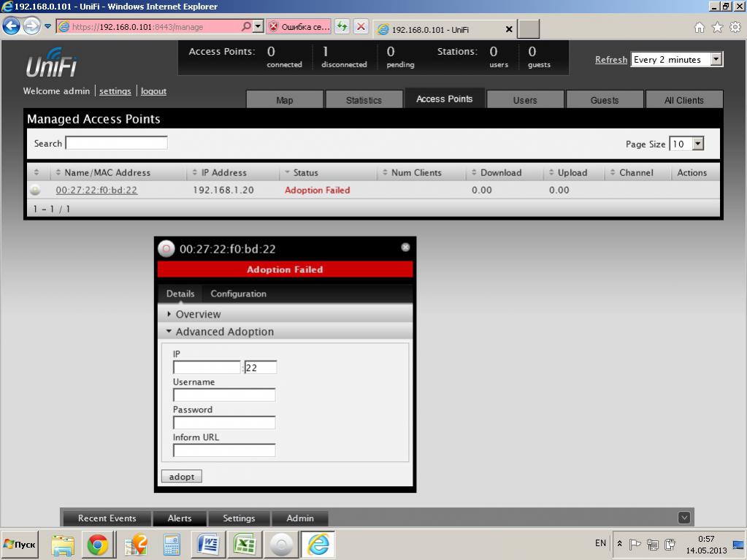Click the status icon in the access point row
Screen dimensions: 747x560
tap(35, 191)
